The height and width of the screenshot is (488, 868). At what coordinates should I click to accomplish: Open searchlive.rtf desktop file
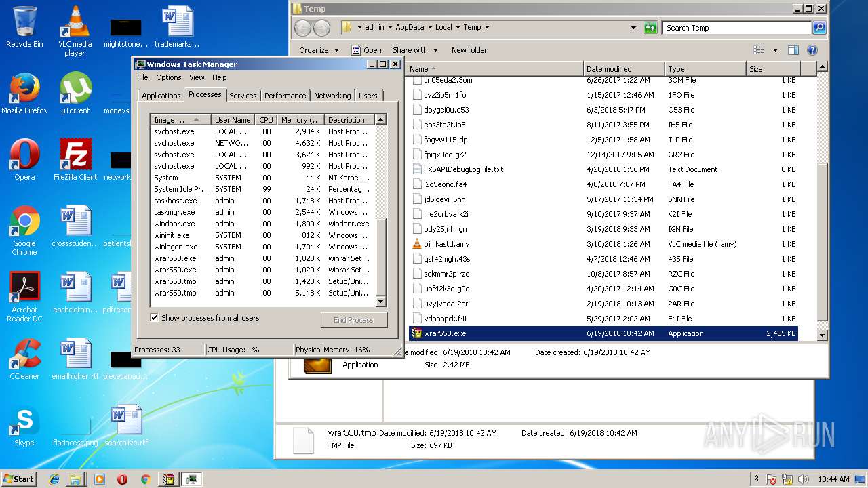click(126, 426)
